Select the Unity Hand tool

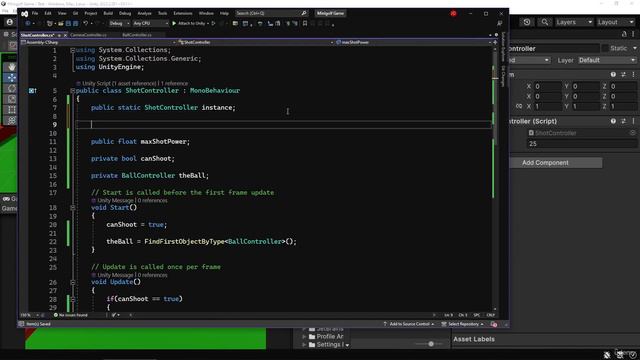(11, 67)
